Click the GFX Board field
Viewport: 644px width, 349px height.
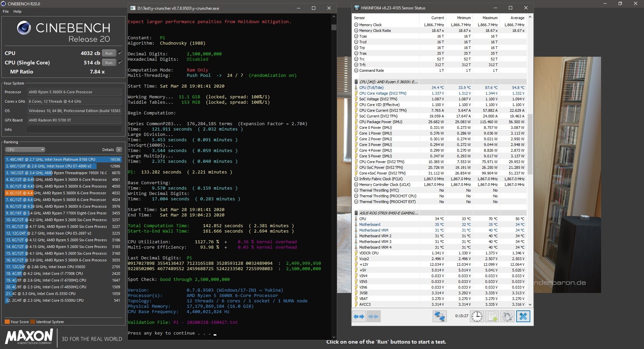tap(74, 120)
